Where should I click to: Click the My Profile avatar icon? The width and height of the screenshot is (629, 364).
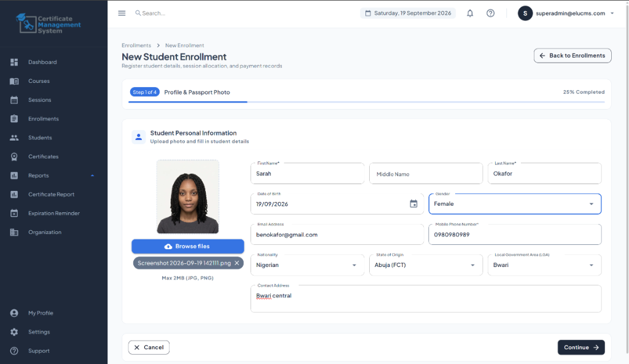14,313
